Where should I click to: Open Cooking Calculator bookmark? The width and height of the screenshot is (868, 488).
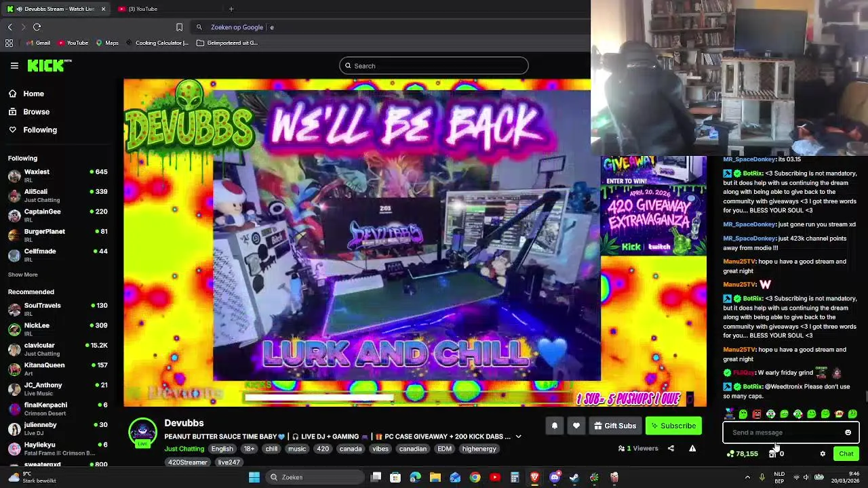(x=157, y=43)
